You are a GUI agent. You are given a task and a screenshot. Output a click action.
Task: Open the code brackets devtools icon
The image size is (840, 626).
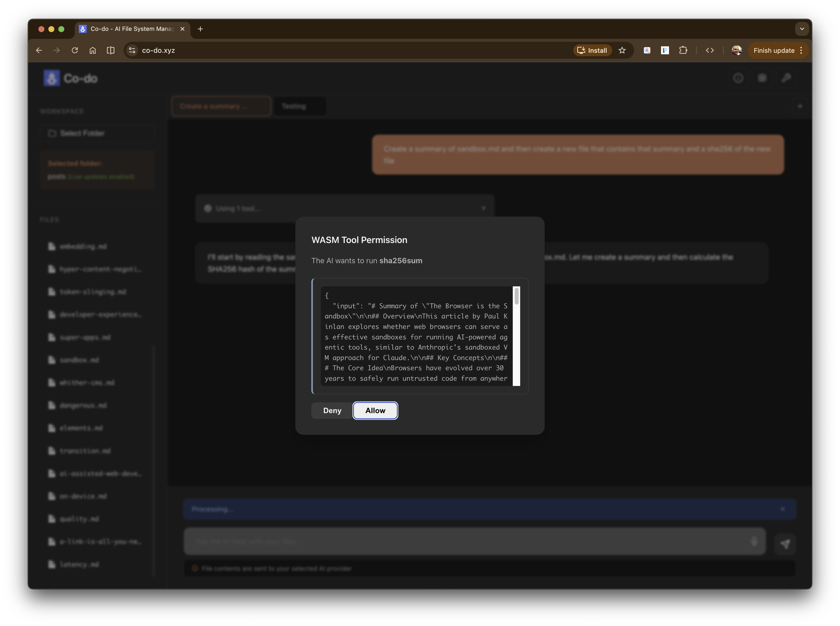710,50
